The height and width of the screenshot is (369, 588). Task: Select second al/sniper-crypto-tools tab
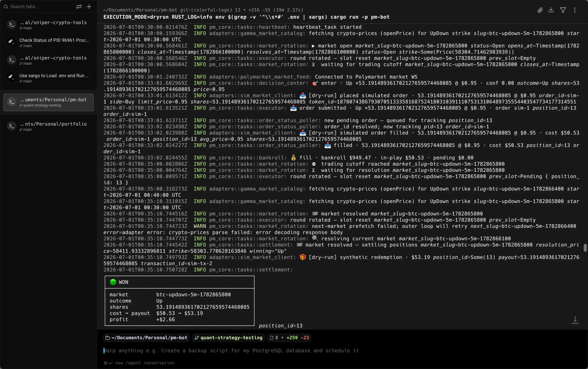tap(48, 60)
